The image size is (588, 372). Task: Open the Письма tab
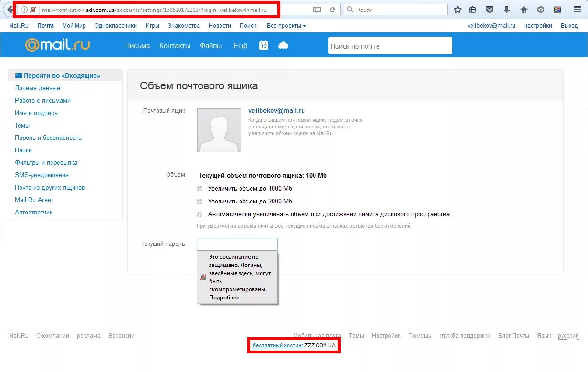tap(137, 46)
